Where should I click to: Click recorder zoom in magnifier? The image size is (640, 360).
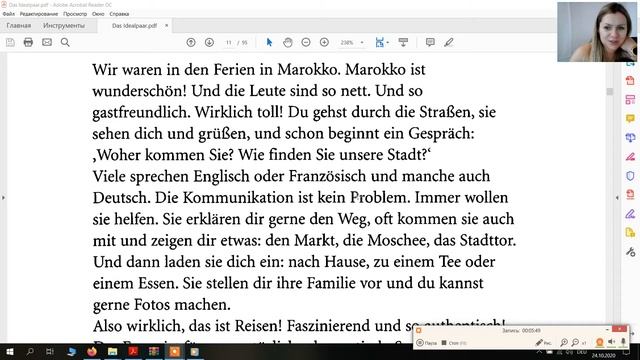[564, 342]
